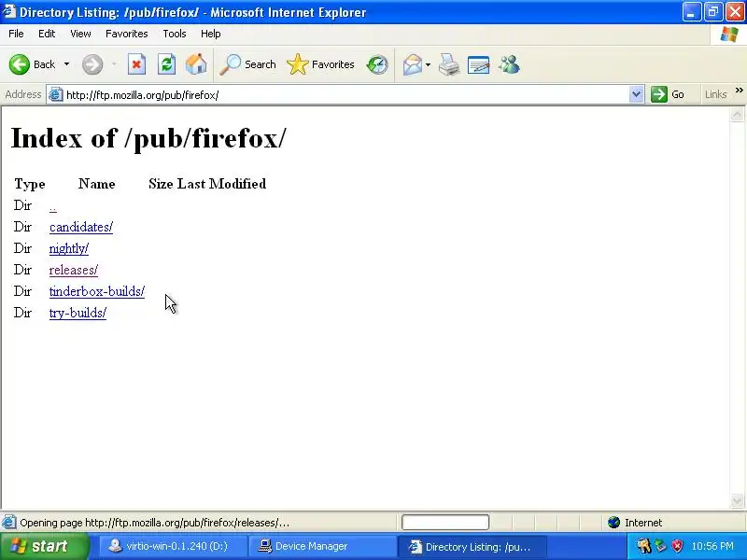The width and height of the screenshot is (747, 560).
Task: Stop page loading with the red X icon
Action: pos(136,64)
